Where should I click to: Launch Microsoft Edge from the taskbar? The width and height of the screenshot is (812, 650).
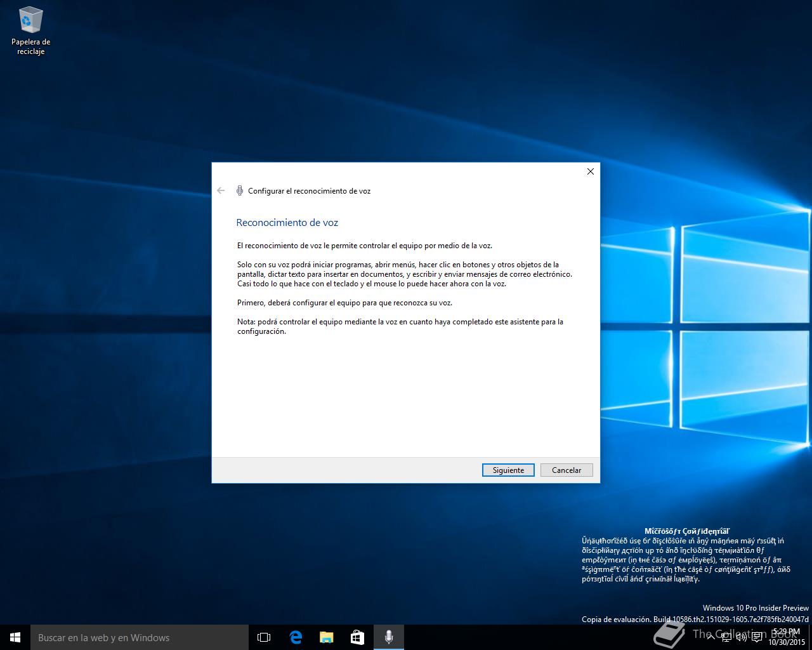(295, 637)
